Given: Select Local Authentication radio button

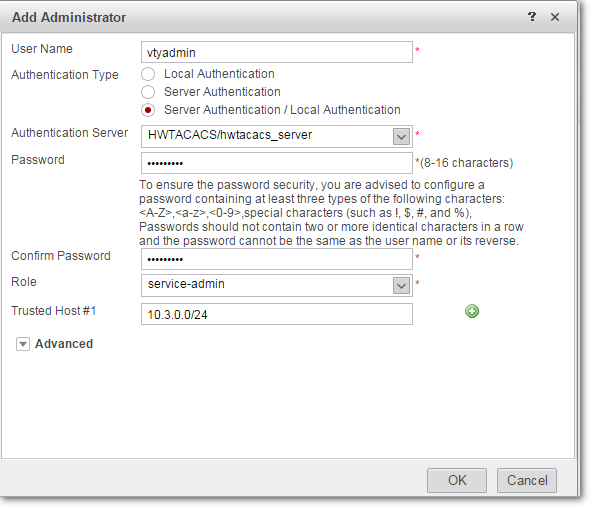Looking at the screenshot, I should pos(148,74).
